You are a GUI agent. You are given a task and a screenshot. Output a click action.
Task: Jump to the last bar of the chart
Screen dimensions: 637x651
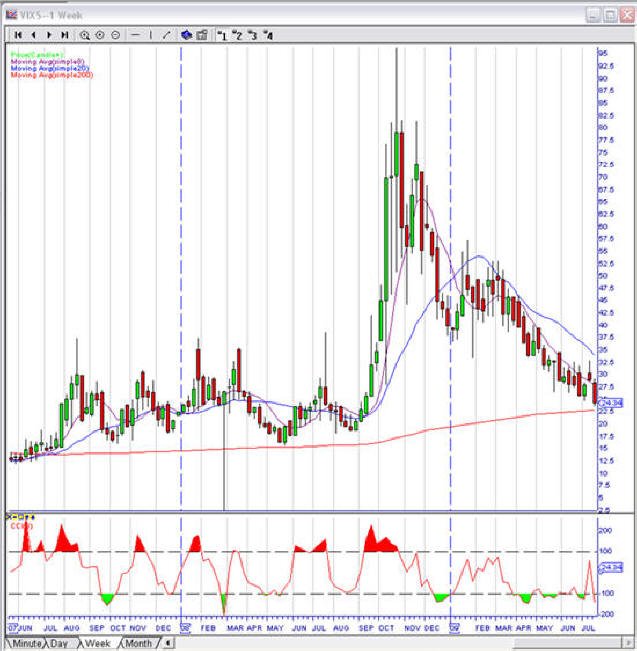pos(65,35)
